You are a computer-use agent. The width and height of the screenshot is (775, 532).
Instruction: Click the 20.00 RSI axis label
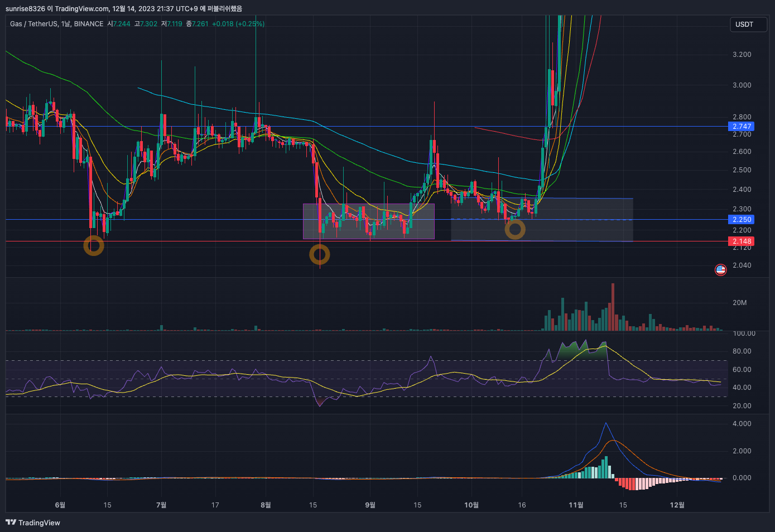pyautogui.click(x=742, y=406)
